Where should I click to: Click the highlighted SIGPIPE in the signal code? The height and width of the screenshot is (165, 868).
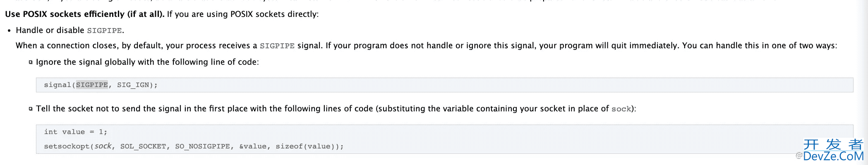pyautogui.click(x=92, y=85)
